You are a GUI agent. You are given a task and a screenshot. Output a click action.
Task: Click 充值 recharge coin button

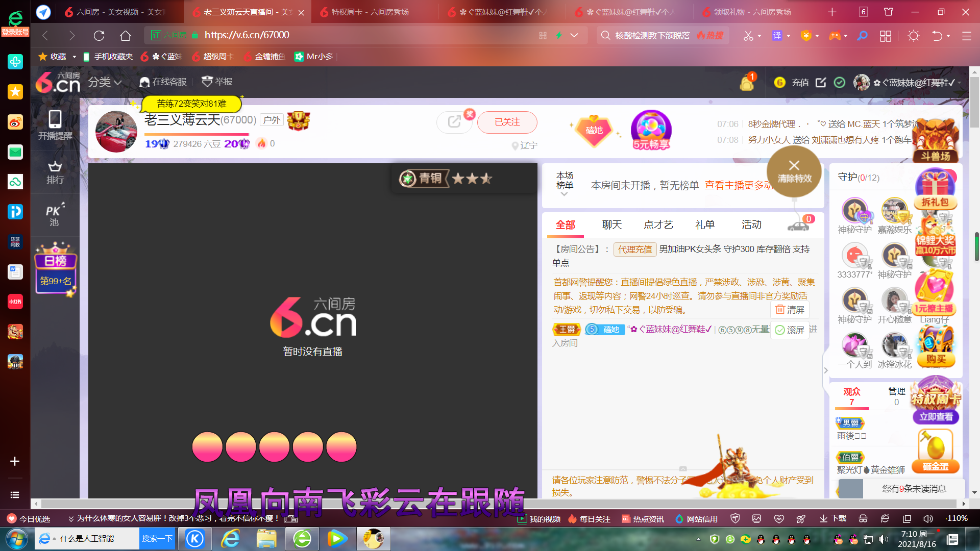(792, 82)
